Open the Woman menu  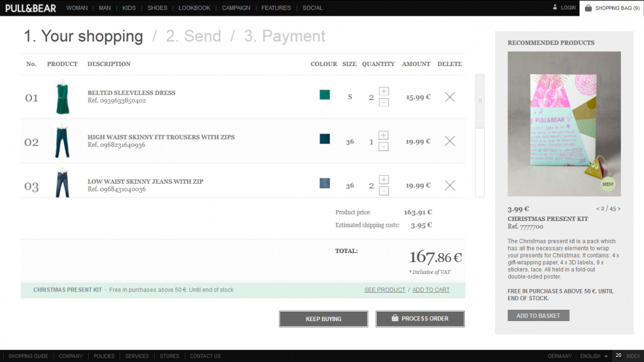tap(77, 8)
